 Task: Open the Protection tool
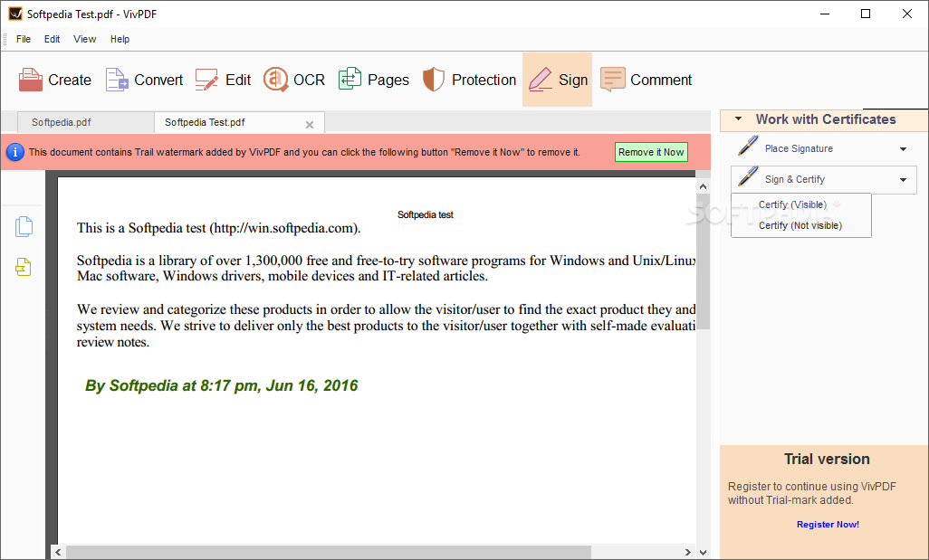[x=469, y=80]
